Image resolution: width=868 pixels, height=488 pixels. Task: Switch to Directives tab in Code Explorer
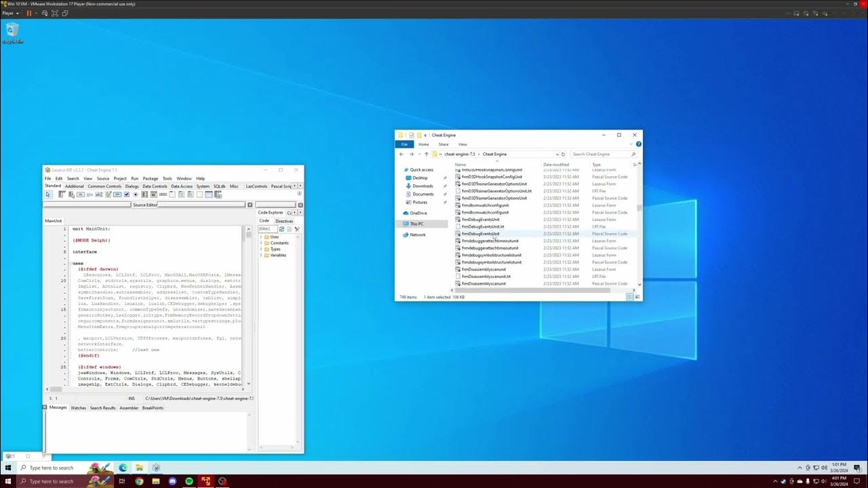coord(284,221)
